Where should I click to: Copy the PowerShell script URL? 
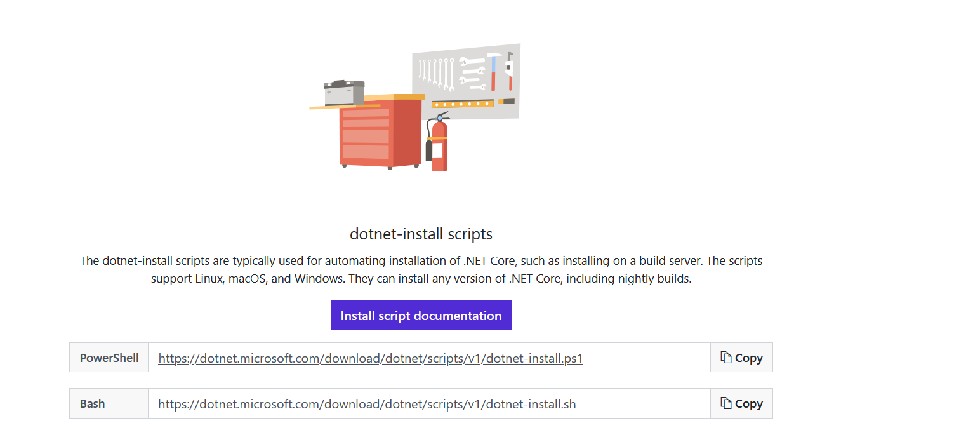coord(741,357)
